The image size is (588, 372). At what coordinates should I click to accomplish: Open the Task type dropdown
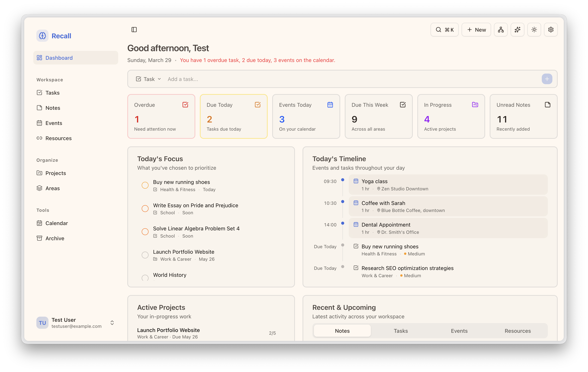click(x=148, y=79)
